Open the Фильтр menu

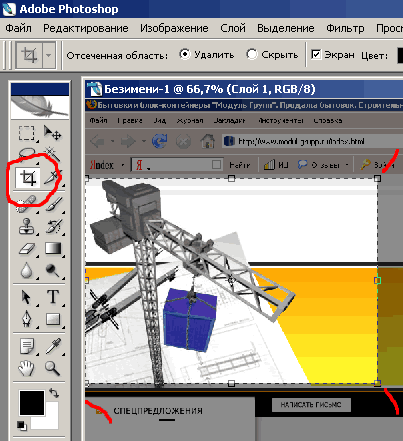point(345,28)
